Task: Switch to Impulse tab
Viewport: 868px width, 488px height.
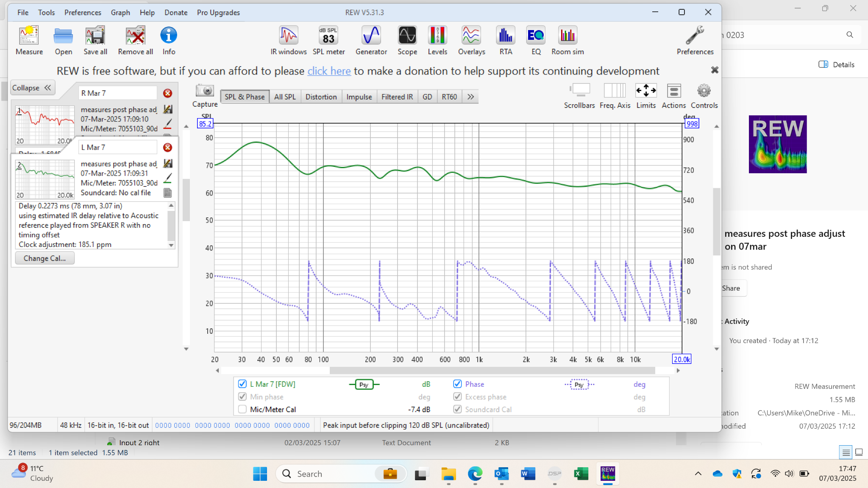Action: [x=359, y=97]
